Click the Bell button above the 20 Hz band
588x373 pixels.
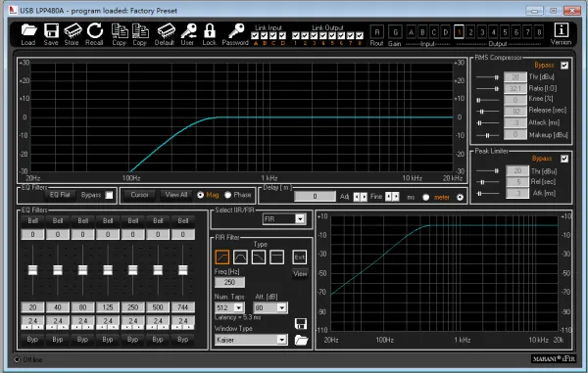32,221
